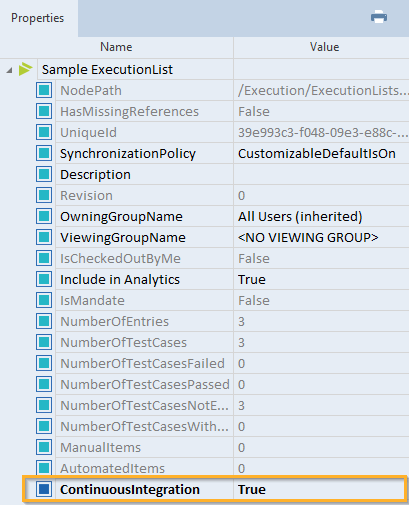The height and width of the screenshot is (505, 409).
Task: Click the ViewingGroupName property icon
Action: click(44, 237)
